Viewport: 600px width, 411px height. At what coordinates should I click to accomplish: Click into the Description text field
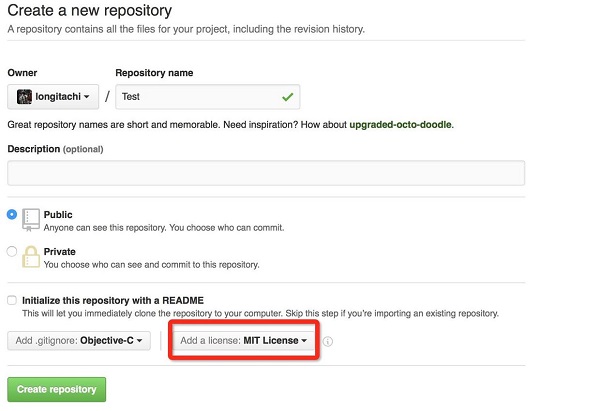point(266,173)
